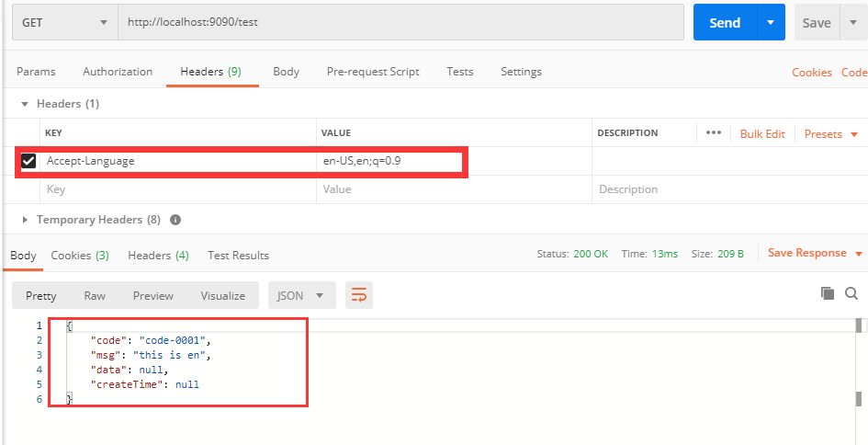This screenshot has height=445, width=868.
Task: Click the empty Key input field
Action: pyautogui.click(x=177, y=189)
